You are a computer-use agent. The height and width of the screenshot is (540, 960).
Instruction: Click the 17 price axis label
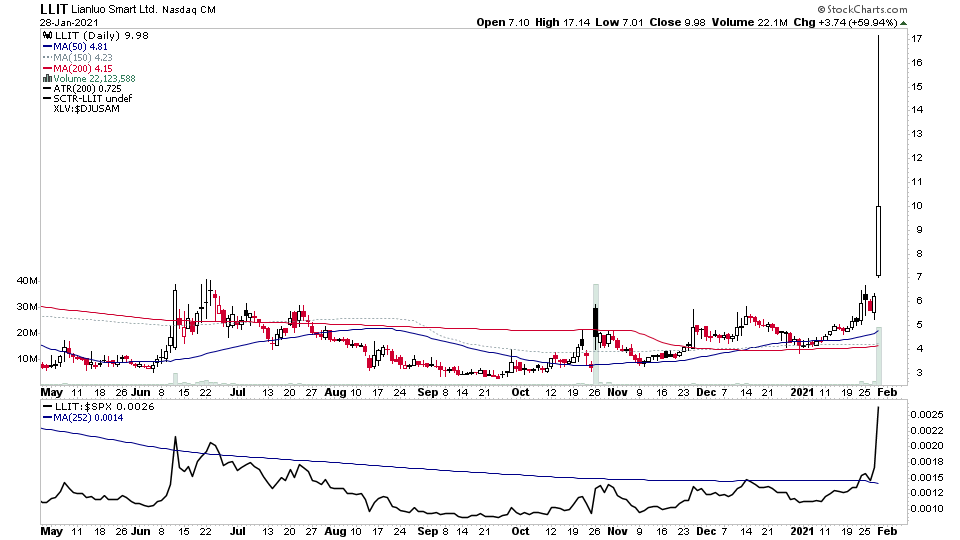coord(917,38)
